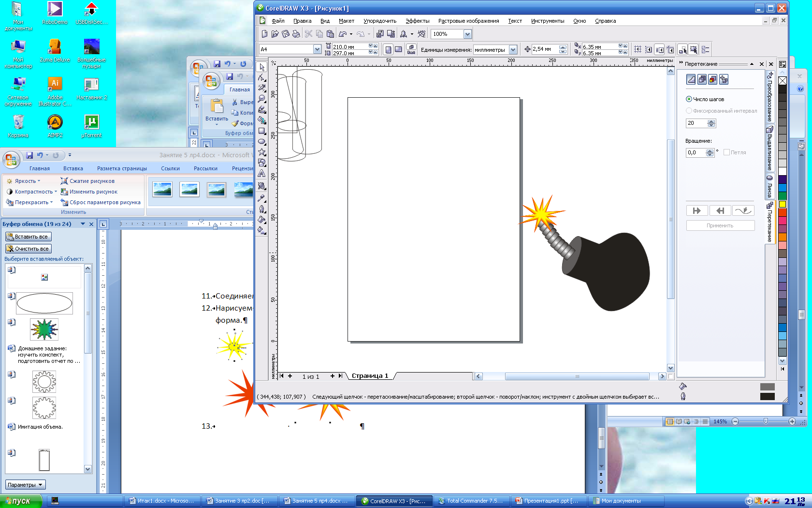Click the Paste icon in CorelDRAW toolbar
This screenshot has width=812, height=508.
click(330, 34)
